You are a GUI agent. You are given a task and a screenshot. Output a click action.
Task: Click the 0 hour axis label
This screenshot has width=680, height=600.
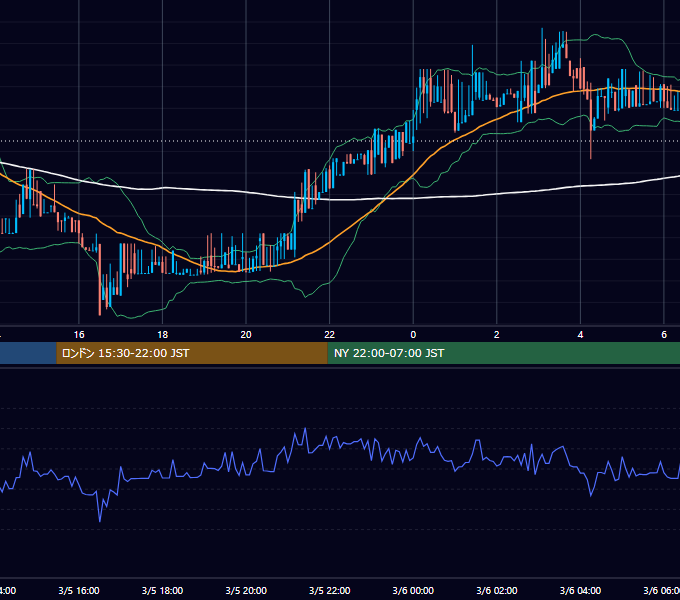pos(413,335)
